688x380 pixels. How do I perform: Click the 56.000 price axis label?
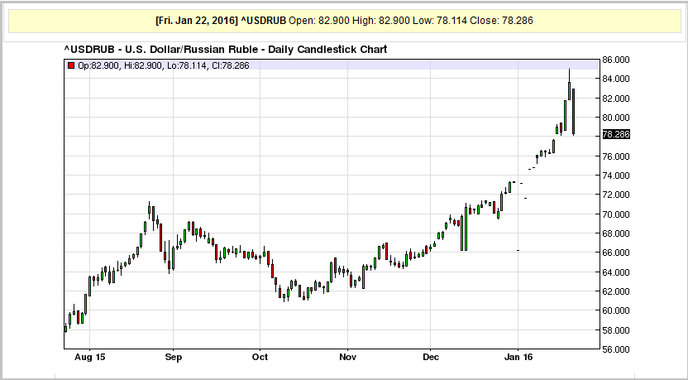click(616, 350)
